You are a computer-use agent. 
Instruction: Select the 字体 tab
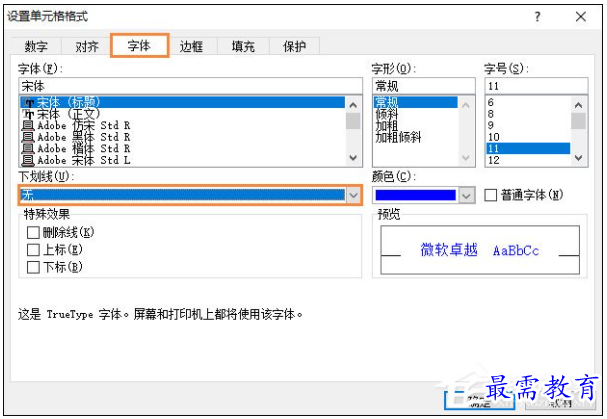(139, 46)
